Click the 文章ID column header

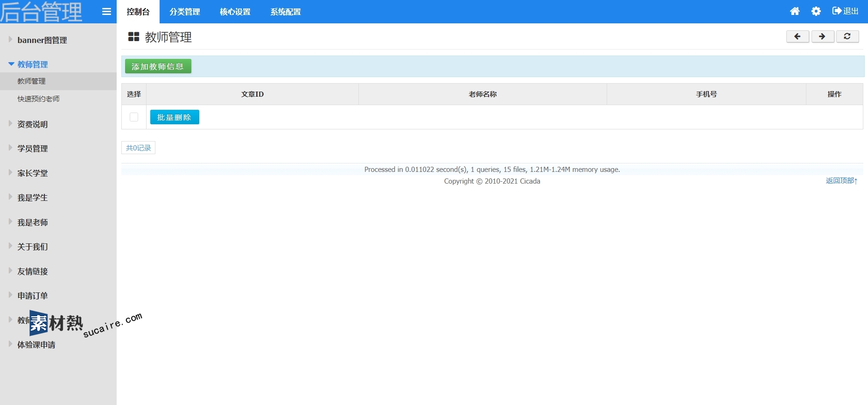point(252,94)
